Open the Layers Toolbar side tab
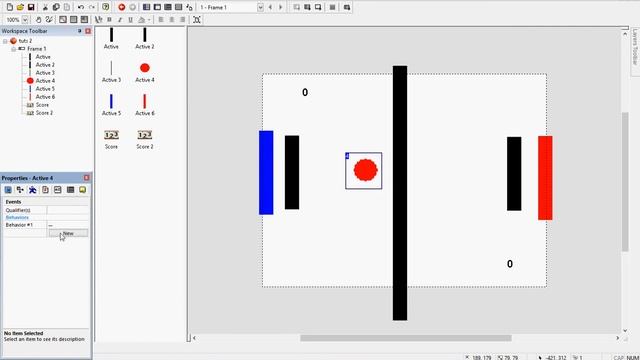Image resolution: width=640 pixels, height=360 pixels. point(635,47)
